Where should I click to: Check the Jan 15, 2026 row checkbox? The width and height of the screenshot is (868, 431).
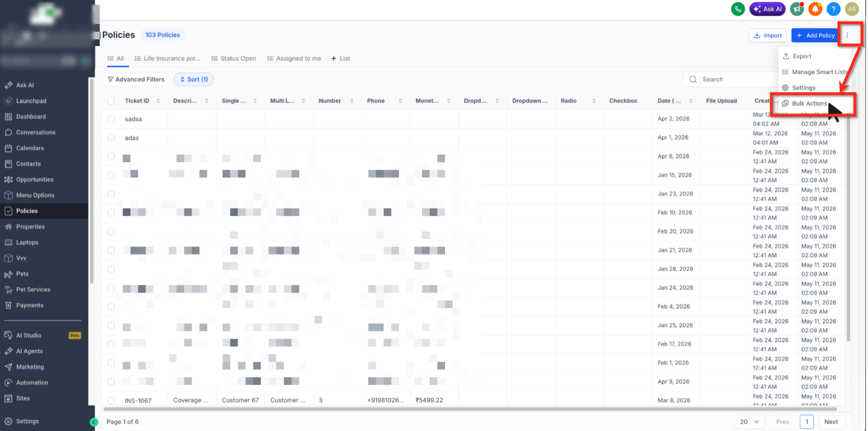pos(111,175)
